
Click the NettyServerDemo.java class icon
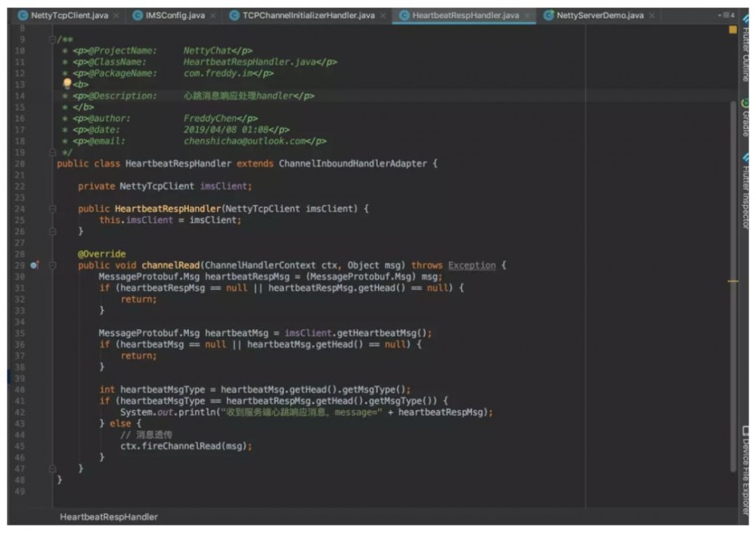point(548,15)
